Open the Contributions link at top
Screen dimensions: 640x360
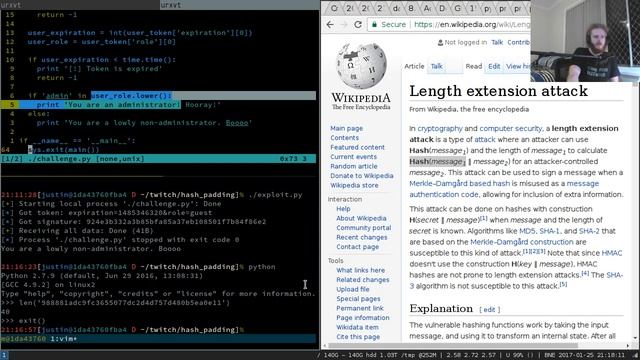tap(519, 42)
